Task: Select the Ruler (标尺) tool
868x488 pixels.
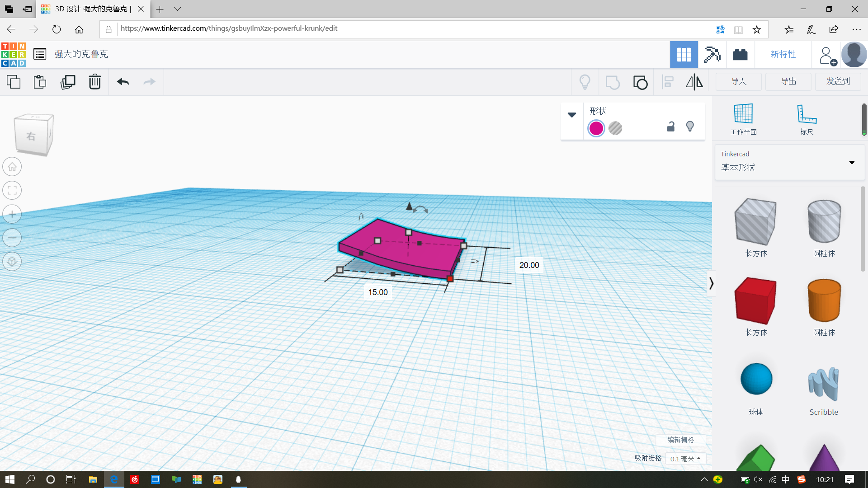Action: [807, 119]
